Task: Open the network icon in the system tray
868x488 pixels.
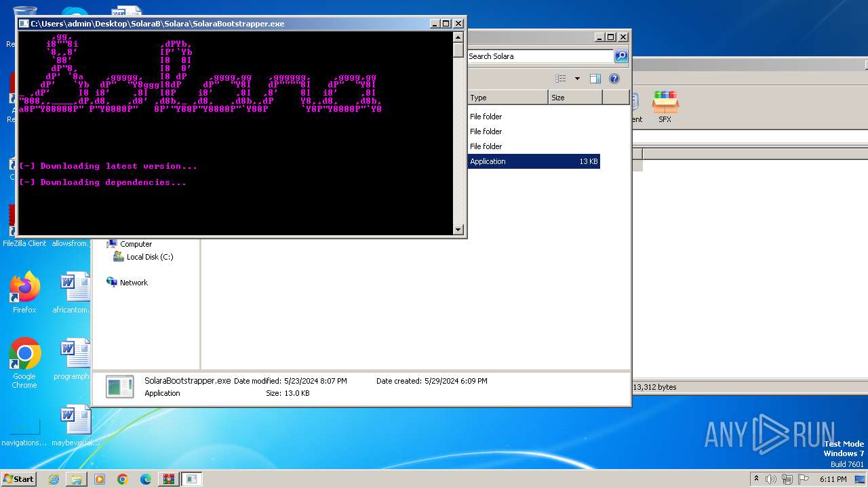Action: click(787, 479)
